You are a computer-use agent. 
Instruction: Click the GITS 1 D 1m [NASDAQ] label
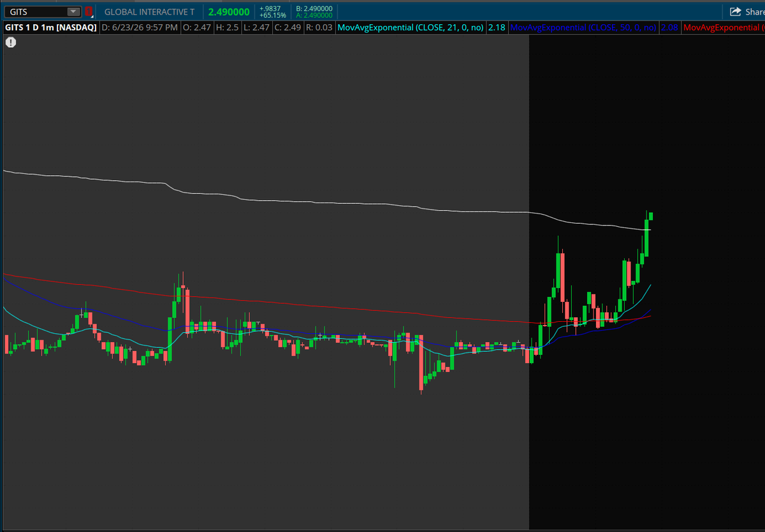[x=50, y=27]
